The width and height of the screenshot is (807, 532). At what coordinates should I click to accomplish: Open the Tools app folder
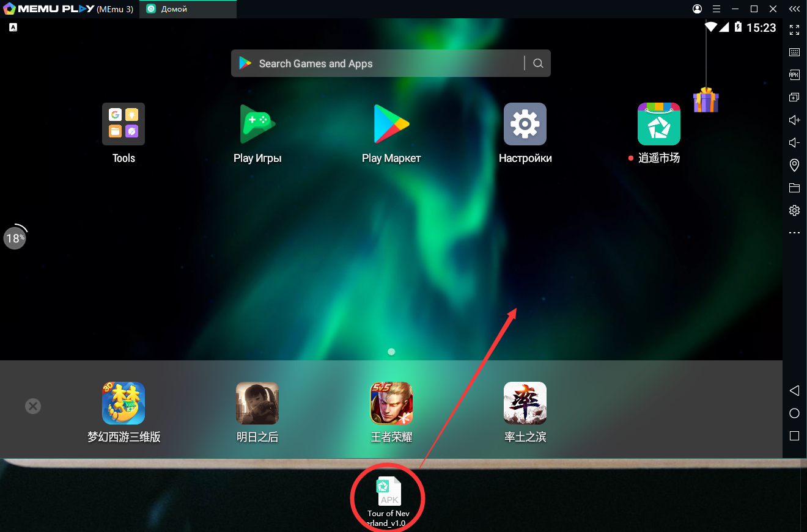point(123,124)
